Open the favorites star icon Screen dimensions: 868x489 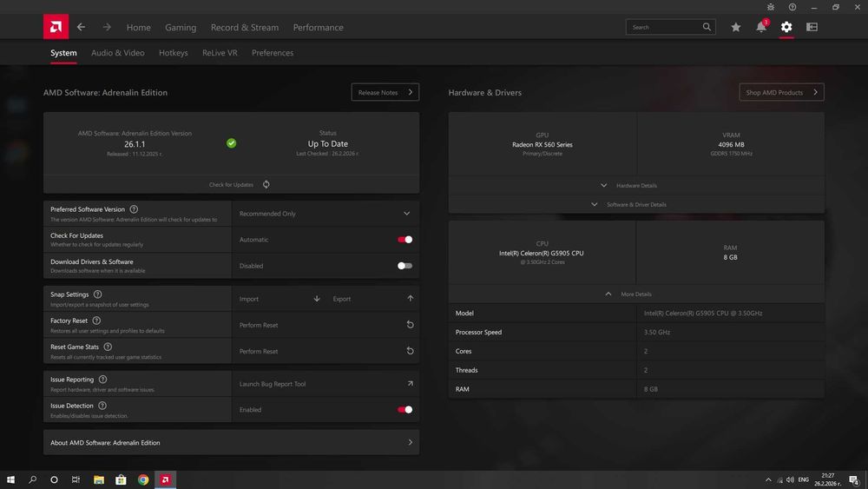coord(736,27)
